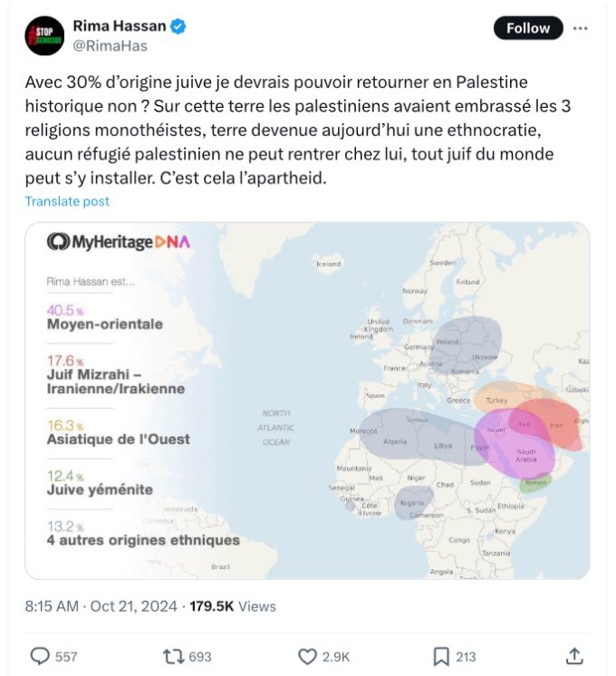616x676 pixels.
Task: Open share options with the share icon
Action: (573, 656)
